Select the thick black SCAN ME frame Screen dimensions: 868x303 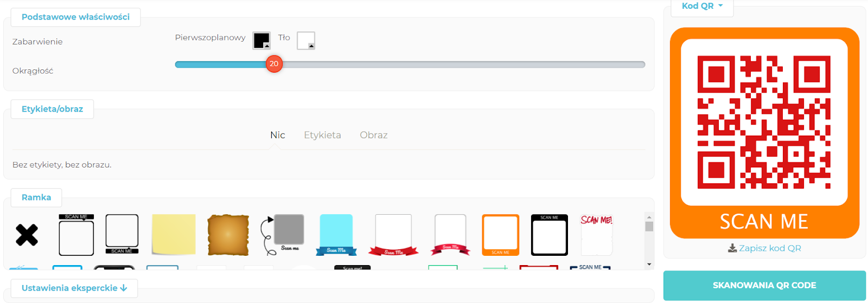click(x=550, y=235)
